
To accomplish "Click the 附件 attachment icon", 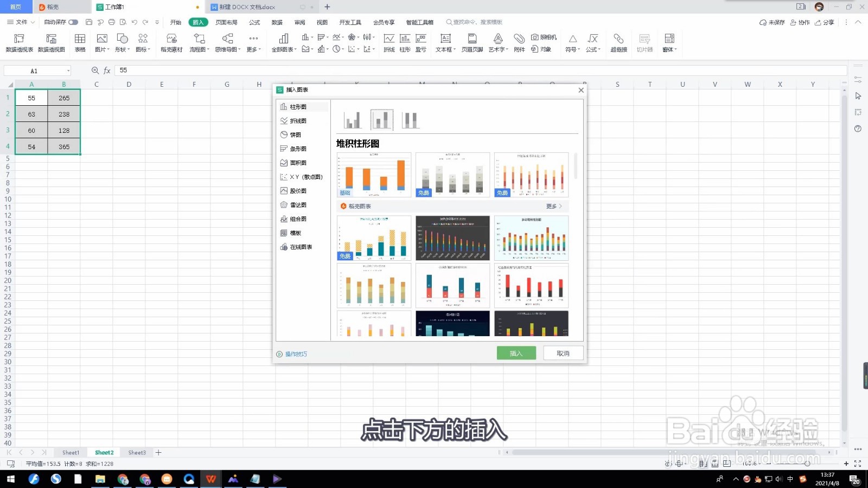I will tap(519, 42).
